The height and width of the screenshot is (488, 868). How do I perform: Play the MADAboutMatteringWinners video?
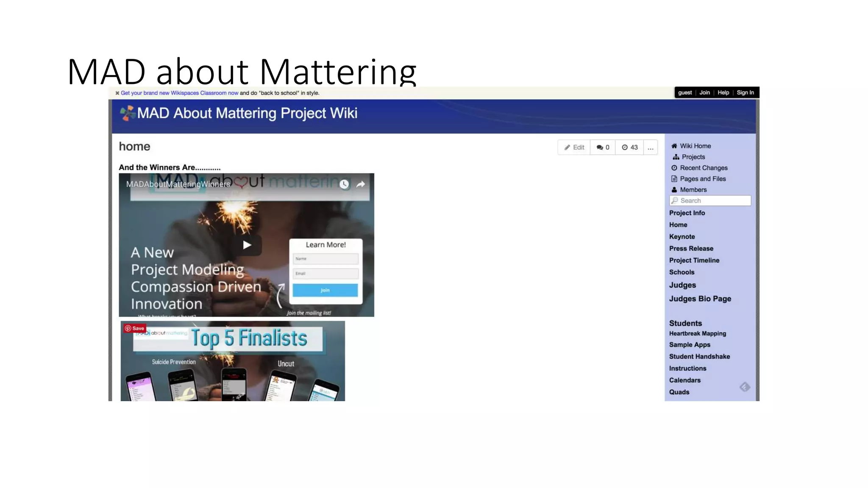247,245
